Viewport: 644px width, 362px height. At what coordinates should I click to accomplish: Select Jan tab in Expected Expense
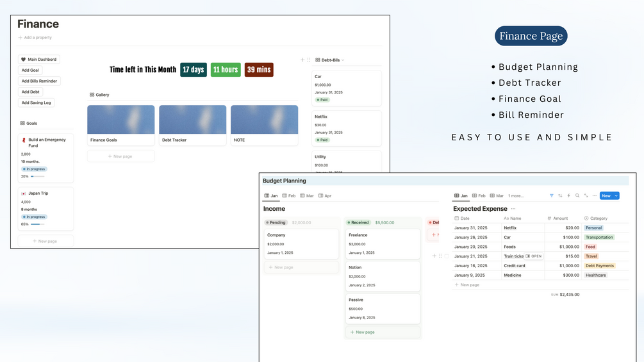click(x=461, y=196)
